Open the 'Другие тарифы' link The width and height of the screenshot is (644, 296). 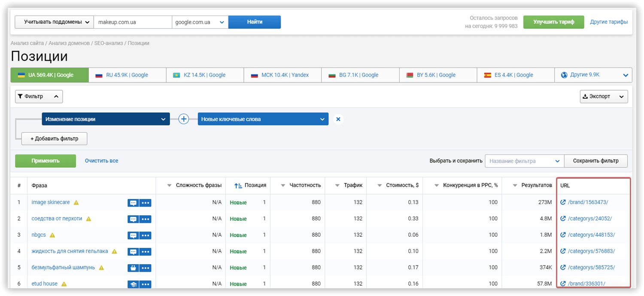609,22
